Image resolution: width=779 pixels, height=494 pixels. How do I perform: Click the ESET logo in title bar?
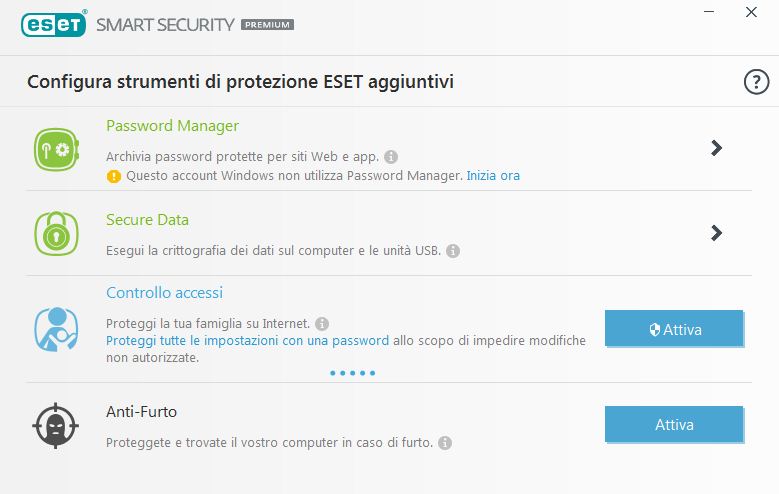(53, 24)
